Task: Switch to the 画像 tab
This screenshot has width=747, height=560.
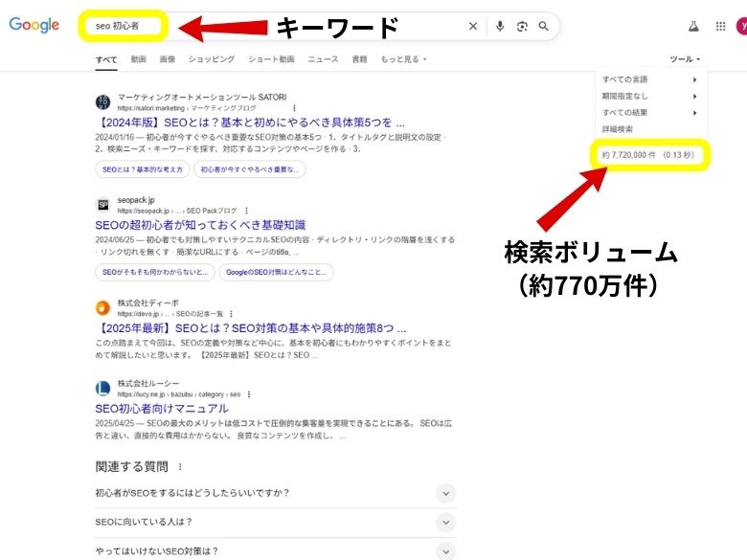Action: coord(168,59)
